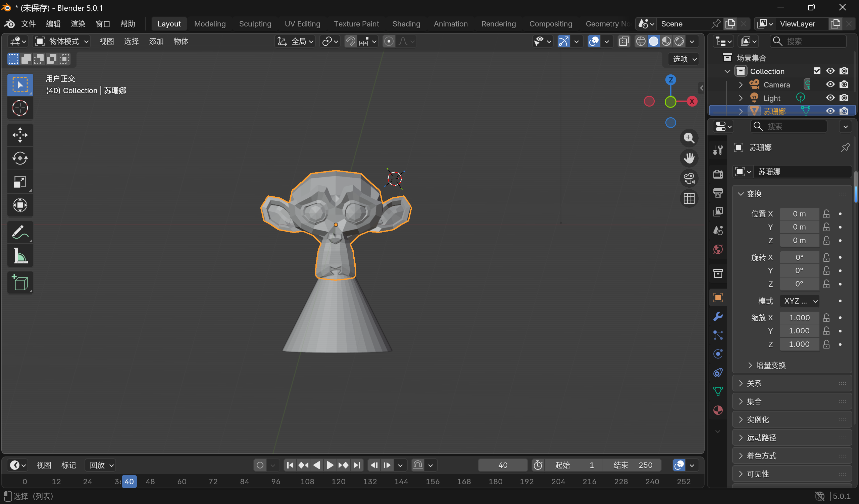Uncheck the Collection exclude checkbox
The width and height of the screenshot is (859, 504).
click(x=817, y=71)
